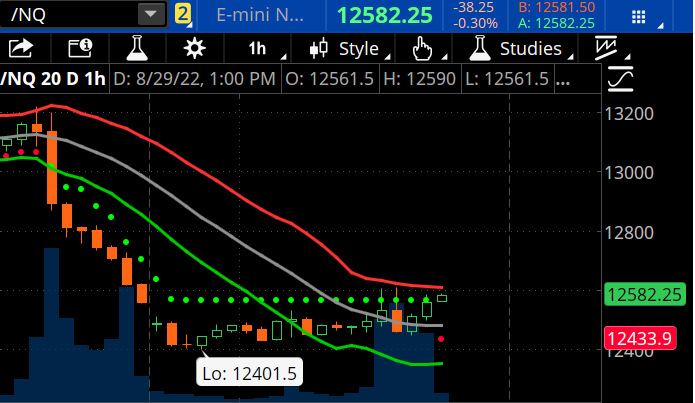The image size is (695, 403).
Task: Click the price scale curve icon
Action: [x=621, y=79]
